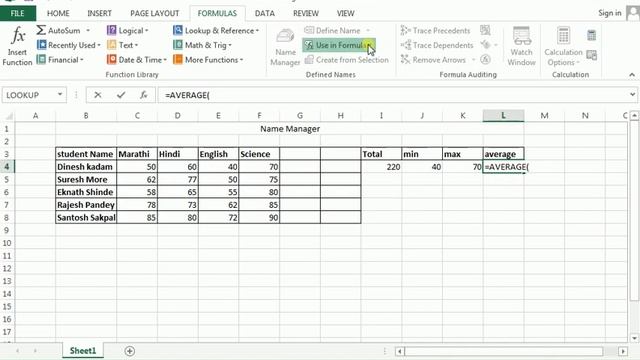Click Calculate Now icon

(x=591, y=35)
